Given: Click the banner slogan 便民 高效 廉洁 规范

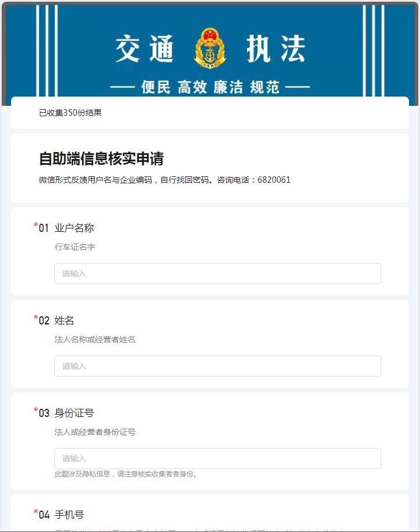Looking at the screenshot, I should click(x=210, y=87).
